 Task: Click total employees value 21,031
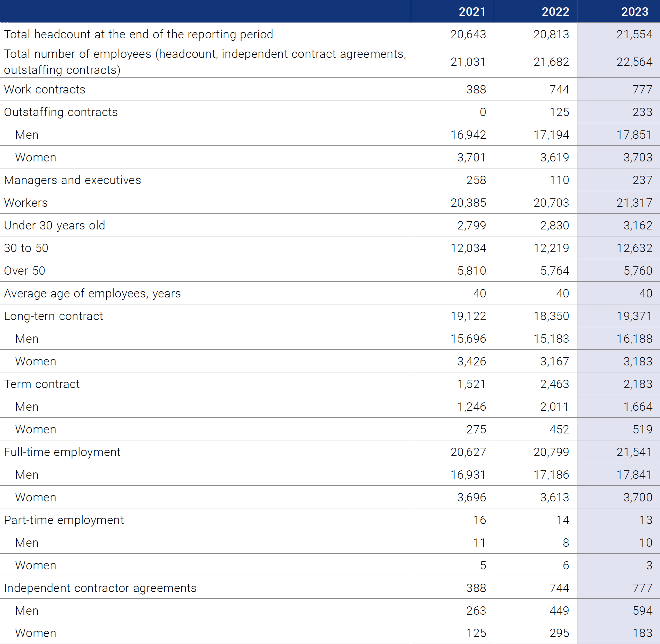click(x=468, y=62)
